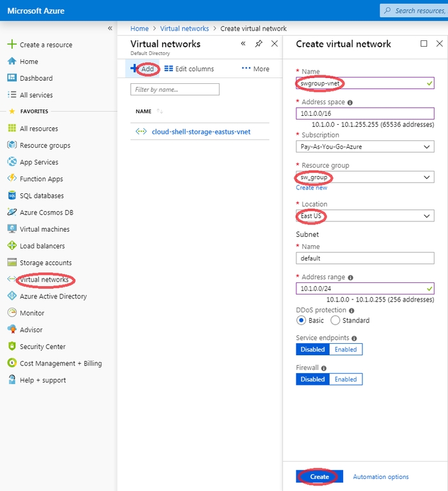Click the Azure Active Directory icon
The image size is (448, 491).
(x=12, y=296)
